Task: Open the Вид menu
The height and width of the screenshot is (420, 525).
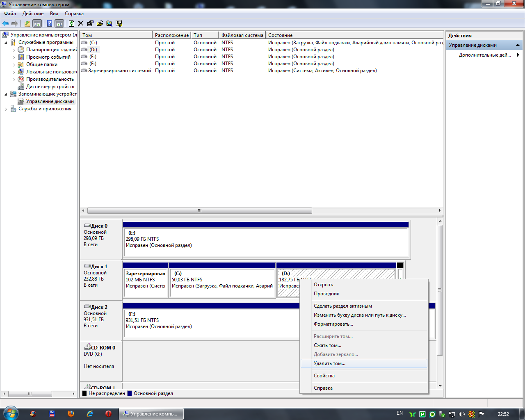Action: [54, 14]
